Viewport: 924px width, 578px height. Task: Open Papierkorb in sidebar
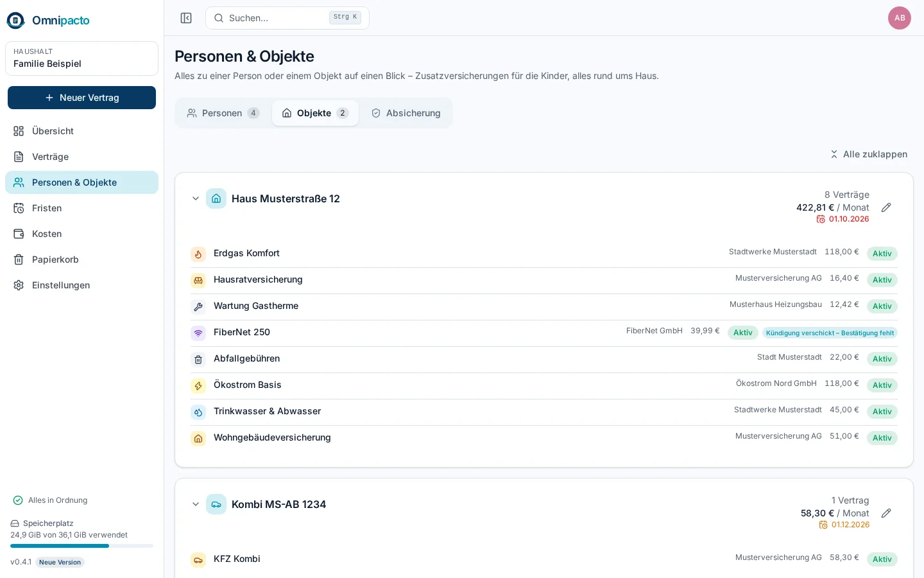[81, 259]
